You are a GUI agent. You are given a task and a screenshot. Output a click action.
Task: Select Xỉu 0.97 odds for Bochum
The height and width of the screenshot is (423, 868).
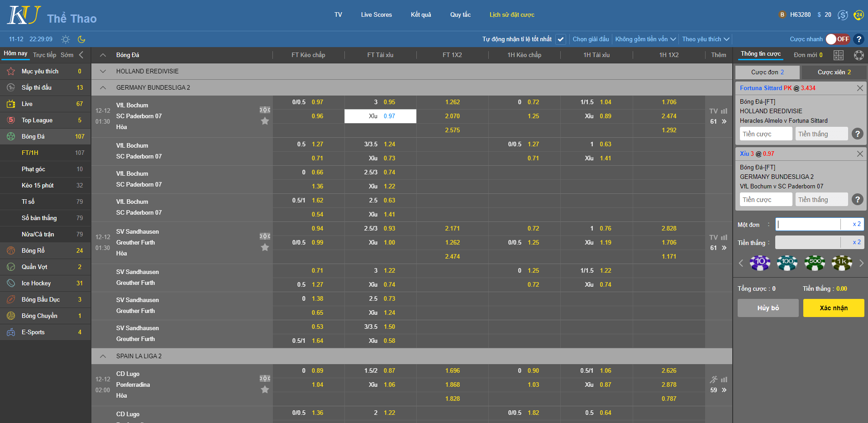pyautogui.click(x=380, y=116)
